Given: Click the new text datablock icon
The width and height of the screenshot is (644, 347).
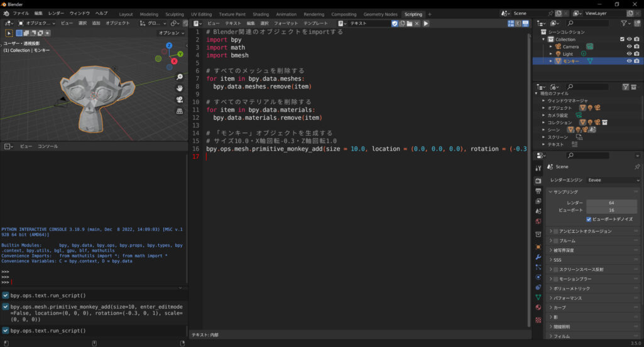Looking at the screenshot, I should pos(403,23).
